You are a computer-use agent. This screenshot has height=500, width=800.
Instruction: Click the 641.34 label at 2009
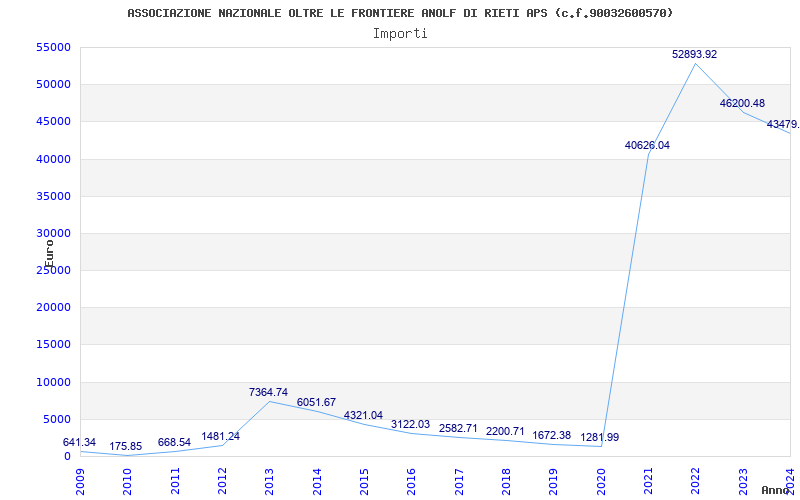point(79,443)
